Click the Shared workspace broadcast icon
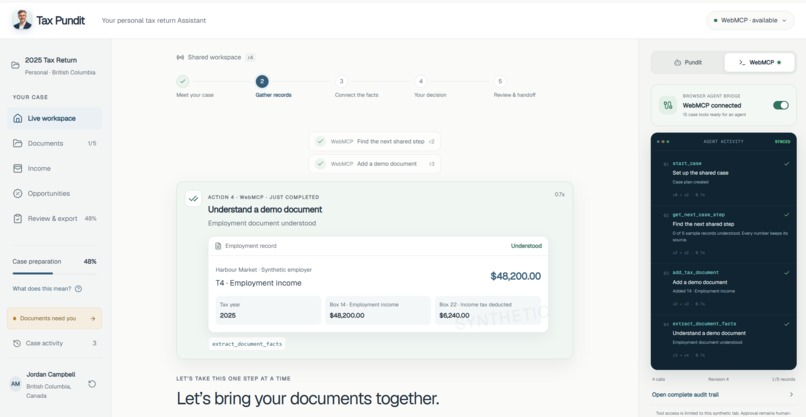This screenshot has height=417, width=806. [180, 58]
